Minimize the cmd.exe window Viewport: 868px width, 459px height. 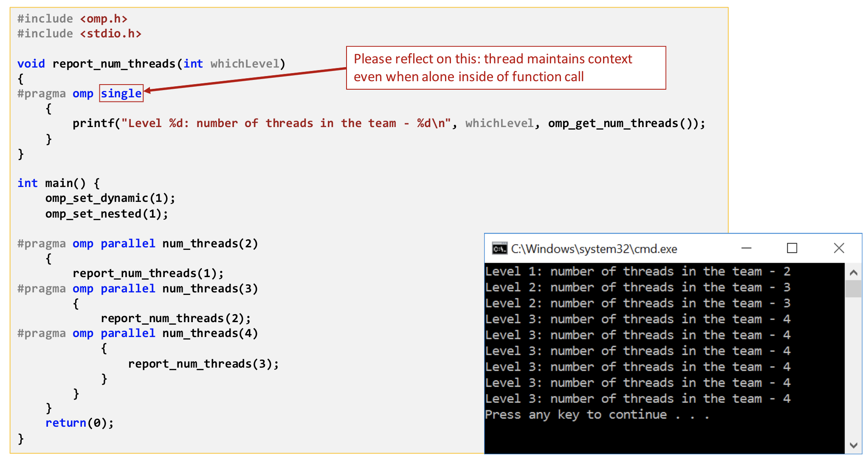pos(747,248)
